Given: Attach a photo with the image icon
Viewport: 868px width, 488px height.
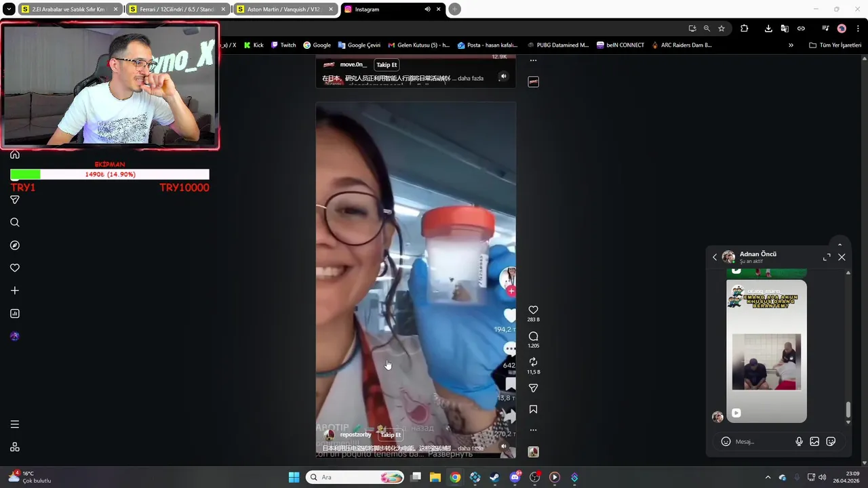Looking at the screenshot, I should tap(814, 441).
